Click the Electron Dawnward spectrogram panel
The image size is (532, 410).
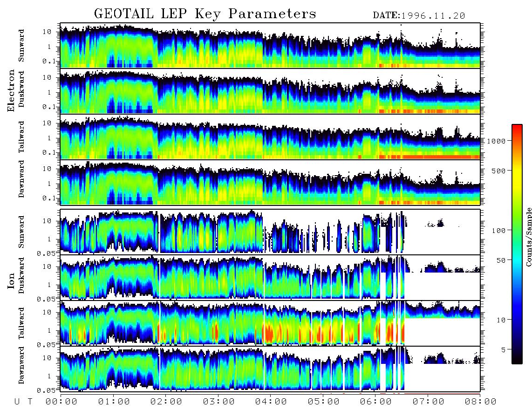[270, 182]
